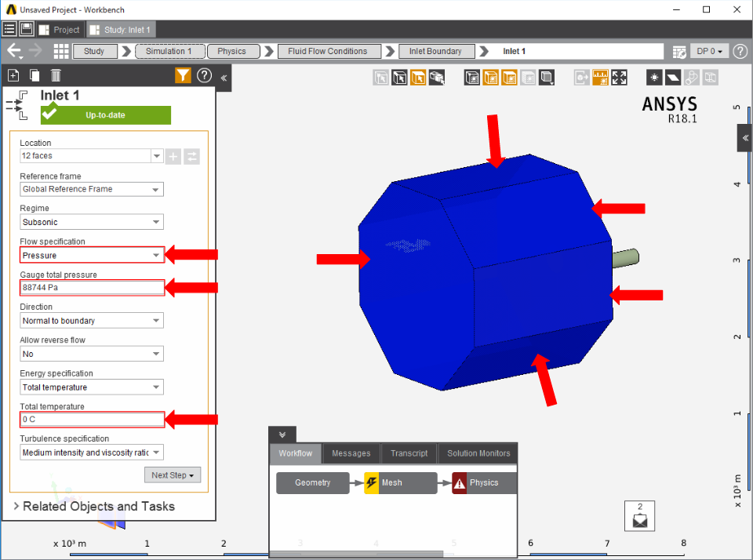Add selection to Location with plus button
753x560 pixels.
(173, 156)
